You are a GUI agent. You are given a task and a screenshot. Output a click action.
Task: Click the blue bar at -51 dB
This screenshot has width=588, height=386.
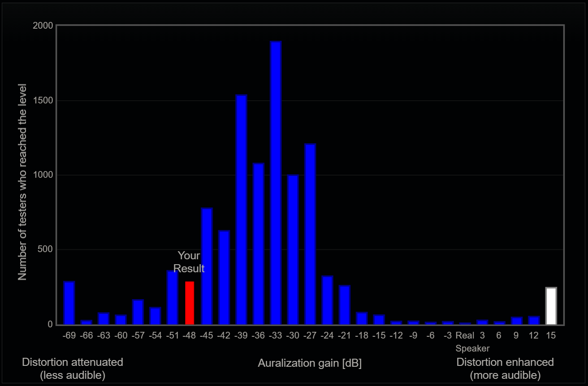tap(173, 297)
